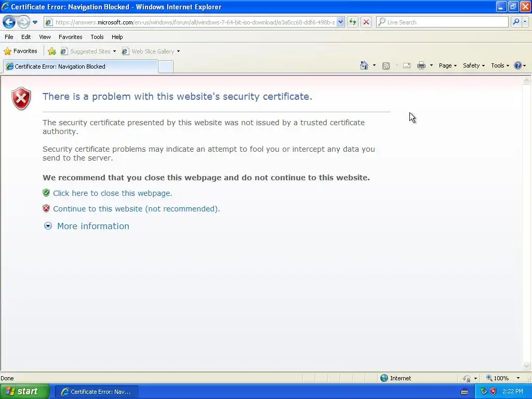Click the blue Help question mark icon
The image size is (532, 399).
tap(518, 65)
